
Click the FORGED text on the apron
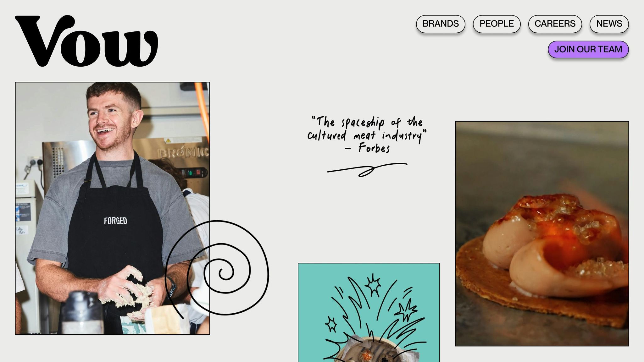point(115,221)
